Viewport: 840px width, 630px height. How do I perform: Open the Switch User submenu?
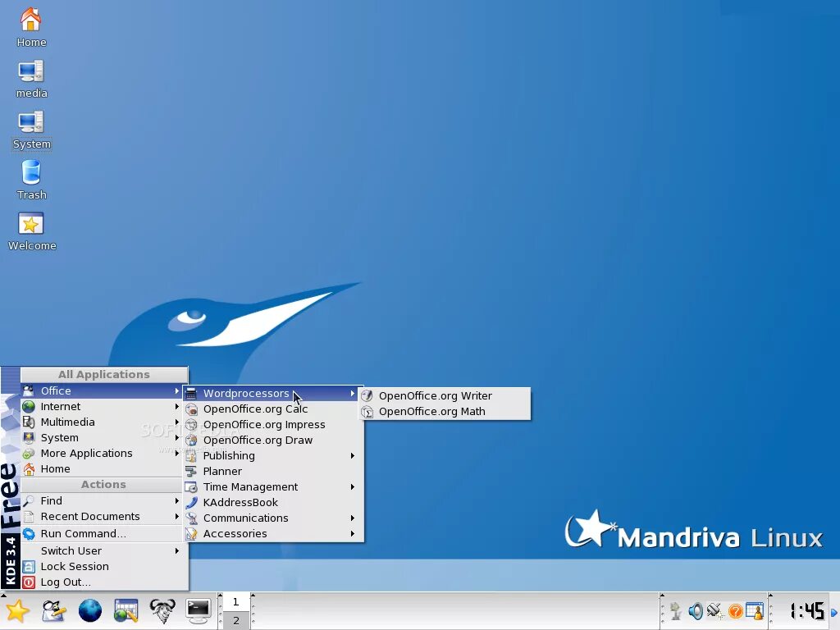click(x=104, y=550)
